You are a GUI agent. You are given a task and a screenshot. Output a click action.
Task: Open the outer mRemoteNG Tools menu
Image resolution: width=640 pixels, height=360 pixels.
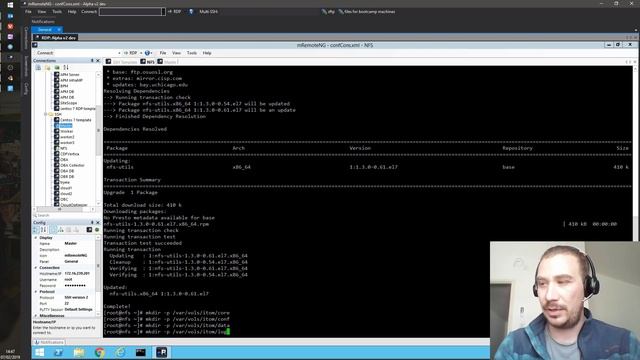pos(57,11)
